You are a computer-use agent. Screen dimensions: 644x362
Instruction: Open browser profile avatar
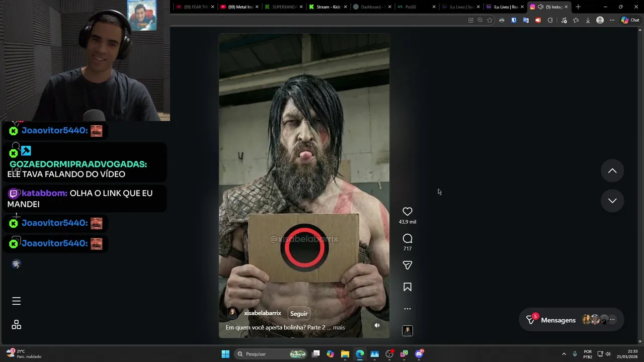click(600, 20)
